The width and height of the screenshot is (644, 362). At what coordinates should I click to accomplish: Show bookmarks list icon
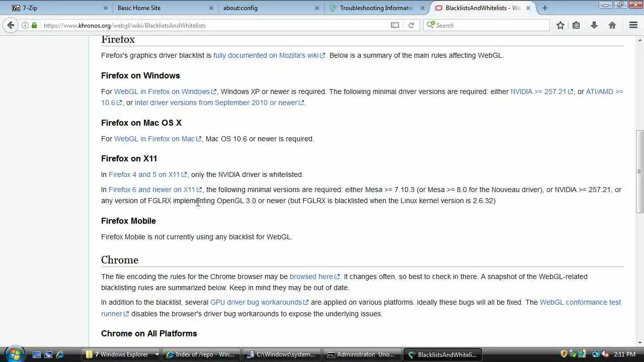tap(576, 25)
